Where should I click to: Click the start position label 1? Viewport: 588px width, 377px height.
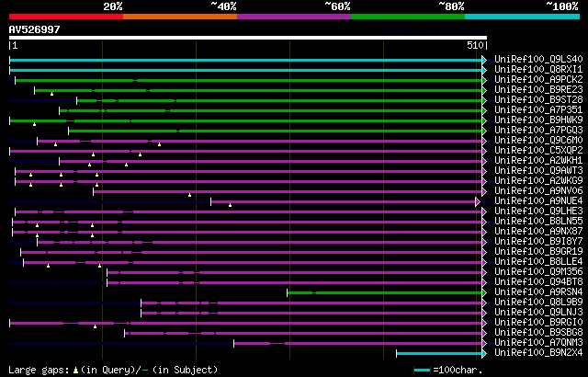[15, 45]
